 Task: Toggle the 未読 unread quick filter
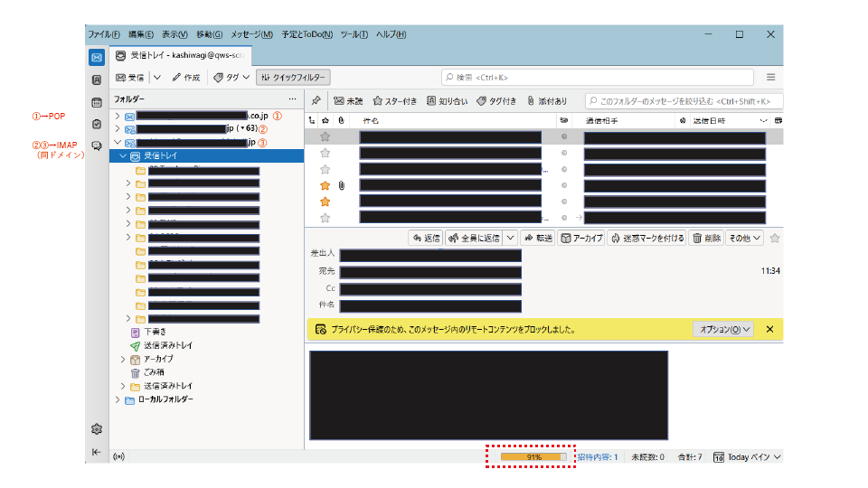[348, 101]
